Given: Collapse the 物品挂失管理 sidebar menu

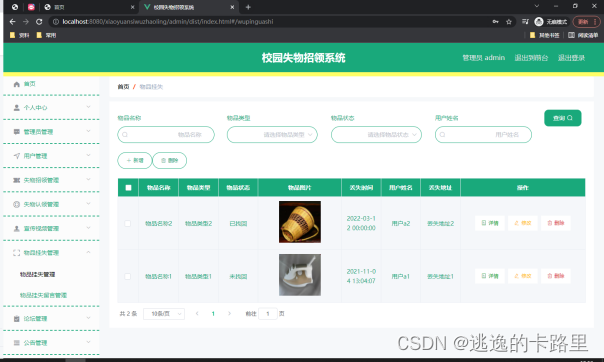Looking at the screenshot, I should click(x=88, y=252).
